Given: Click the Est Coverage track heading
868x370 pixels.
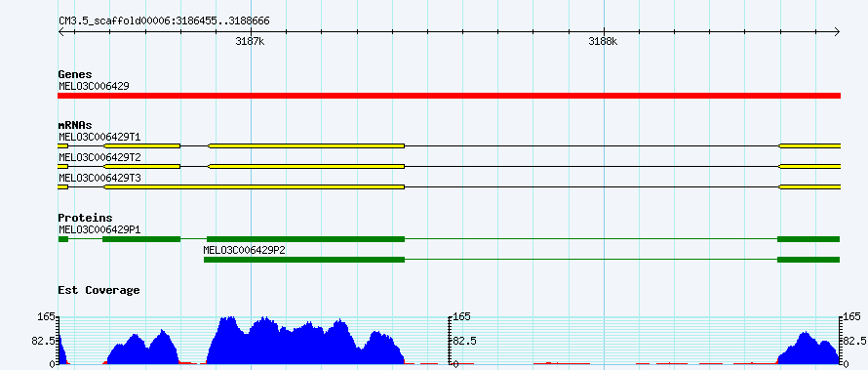Looking at the screenshot, I should click(99, 290).
